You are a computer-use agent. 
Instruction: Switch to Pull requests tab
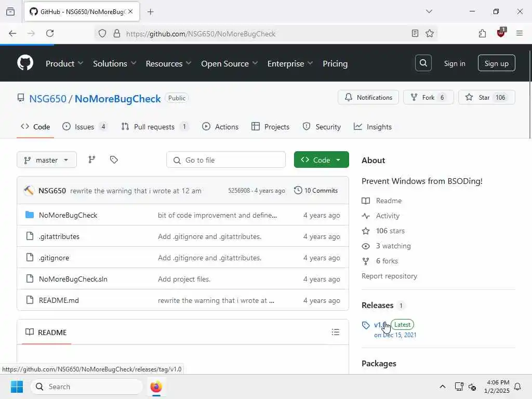click(155, 127)
